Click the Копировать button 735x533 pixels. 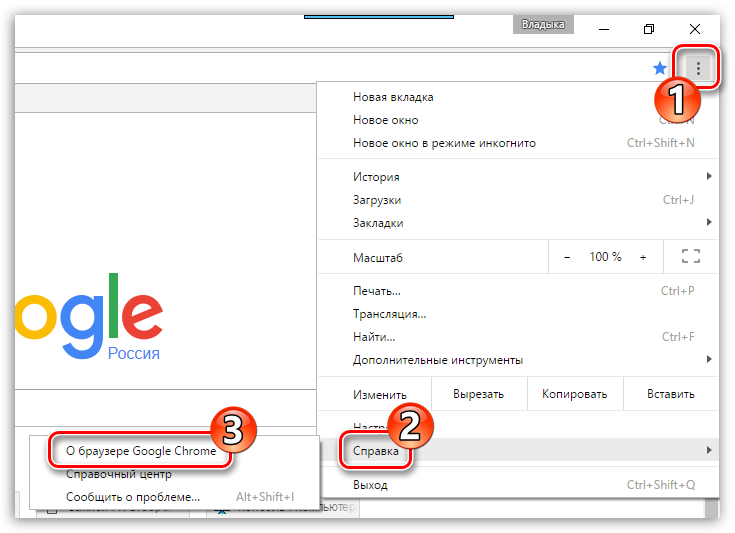(x=575, y=394)
